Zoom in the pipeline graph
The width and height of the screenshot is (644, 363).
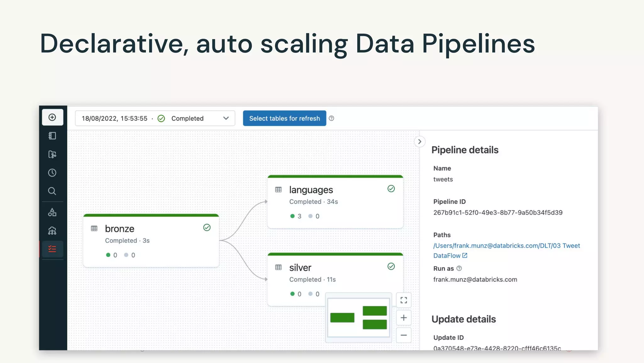pos(404,318)
